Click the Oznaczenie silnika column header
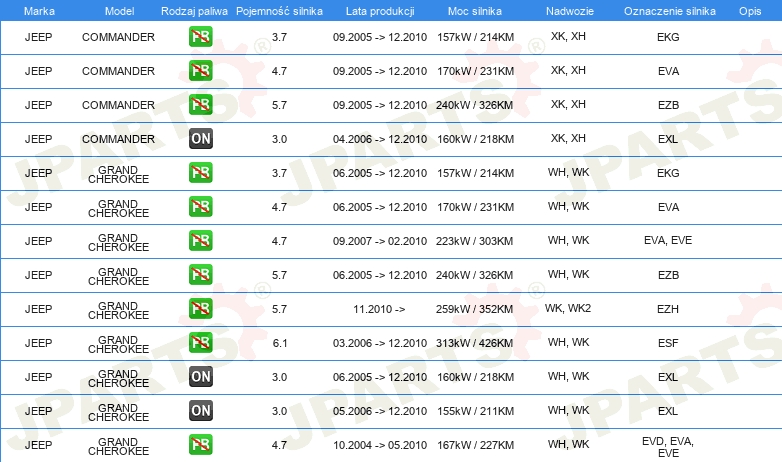The height and width of the screenshot is (462, 782). (669, 11)
